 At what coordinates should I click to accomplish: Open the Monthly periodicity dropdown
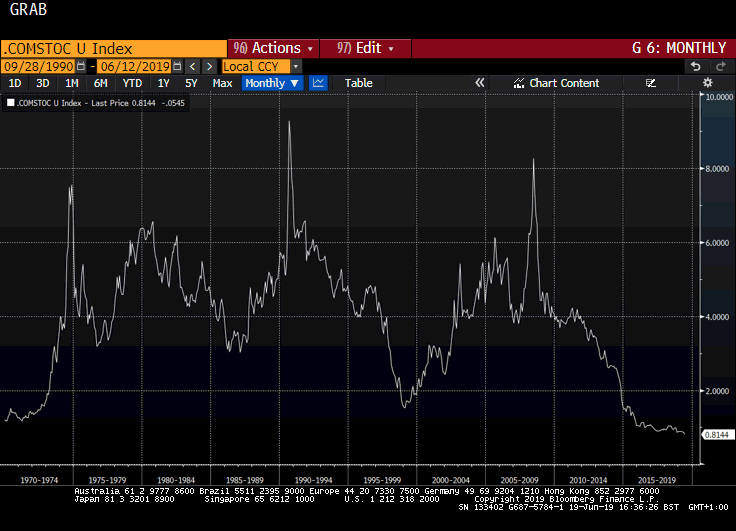pos(272,83)
